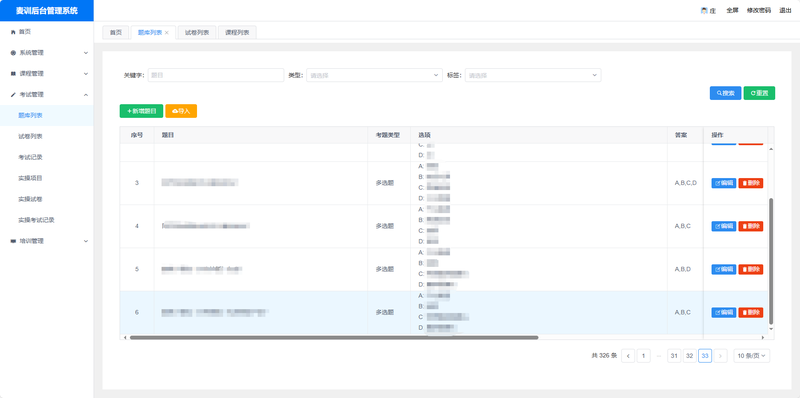This screenshot has height=398, width=800.
Task: Click the table's horizontal scrollbar thumb
Action: (334, 337)
